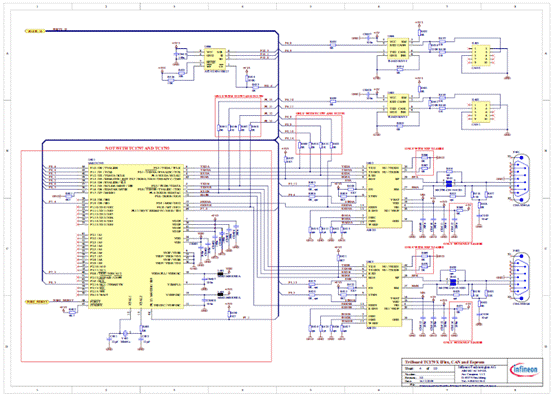Click the yellow PORST off-page port lower-left
This screenshot has width=553, height=398.
(37, 302)
